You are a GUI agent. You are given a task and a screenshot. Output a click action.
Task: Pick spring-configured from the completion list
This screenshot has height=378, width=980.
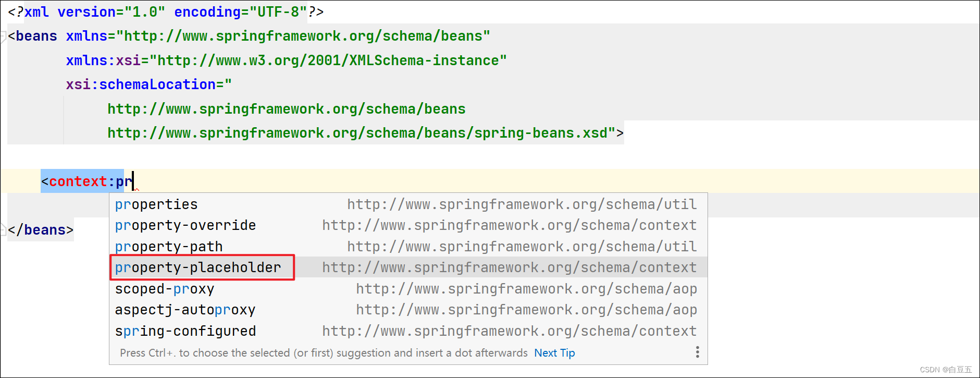click(185, 331)
